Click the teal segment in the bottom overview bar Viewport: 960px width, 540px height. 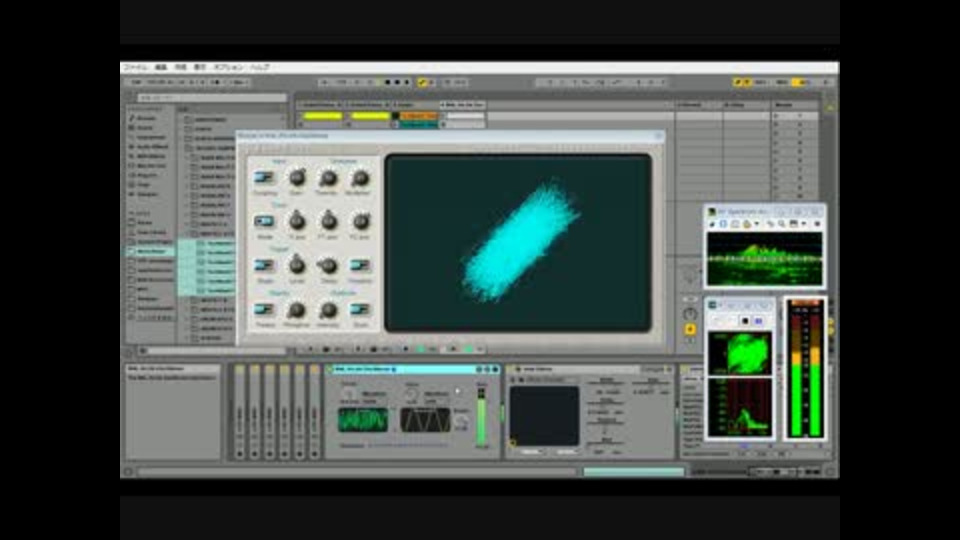[x=633, y=471]
